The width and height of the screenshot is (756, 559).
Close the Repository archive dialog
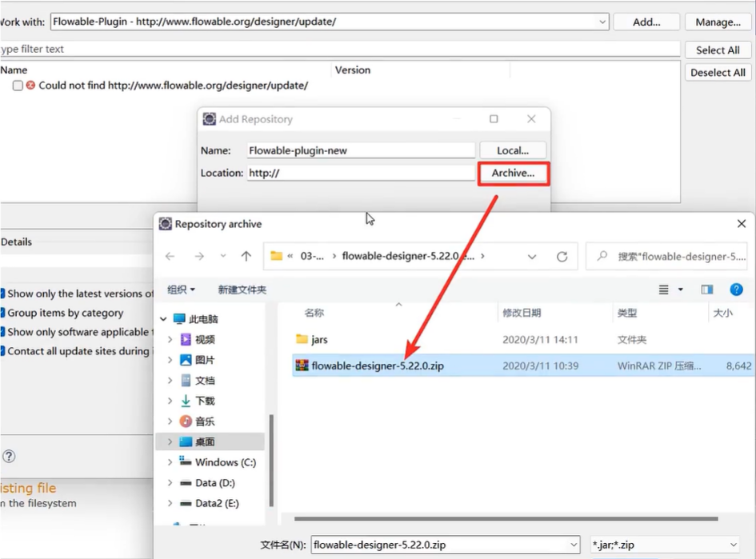[x=742, y=224]
